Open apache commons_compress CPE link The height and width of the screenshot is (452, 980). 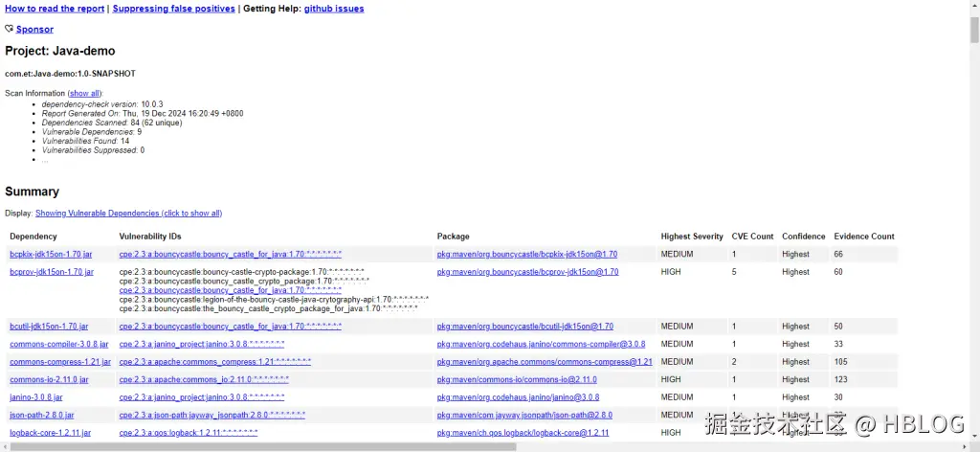(215, 362)
